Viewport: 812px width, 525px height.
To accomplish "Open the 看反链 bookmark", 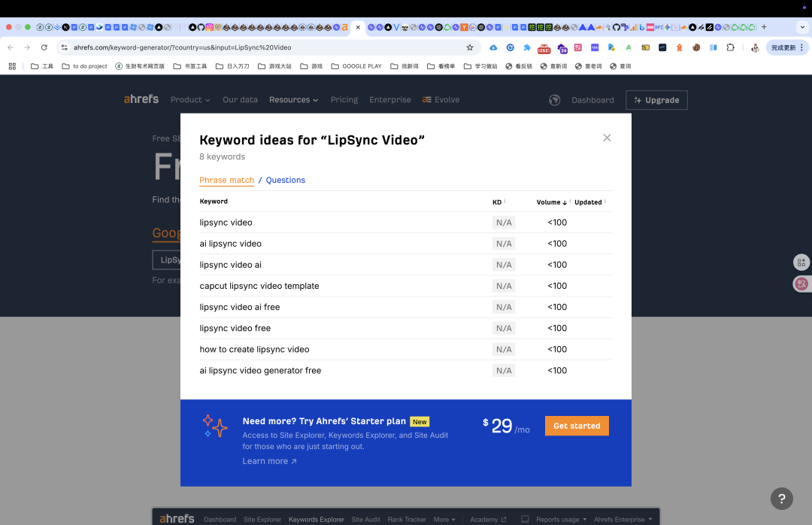I will 519,66.
